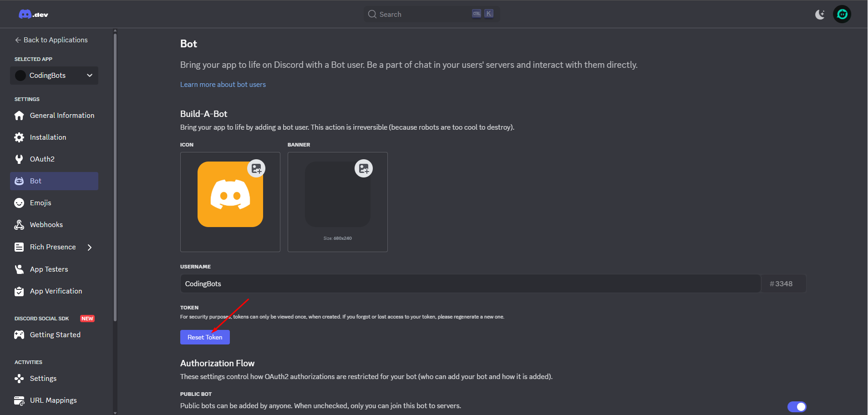Toggle the dark mode moon icon

pos(820,15)
